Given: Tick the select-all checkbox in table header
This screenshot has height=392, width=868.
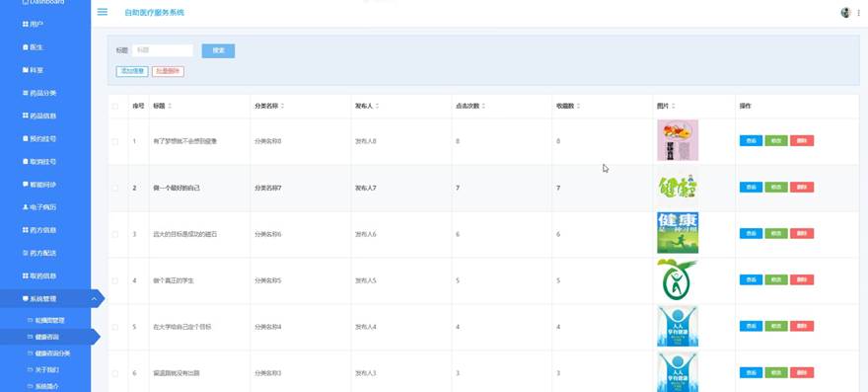Looking at the screenshot, I should (115, 106).
